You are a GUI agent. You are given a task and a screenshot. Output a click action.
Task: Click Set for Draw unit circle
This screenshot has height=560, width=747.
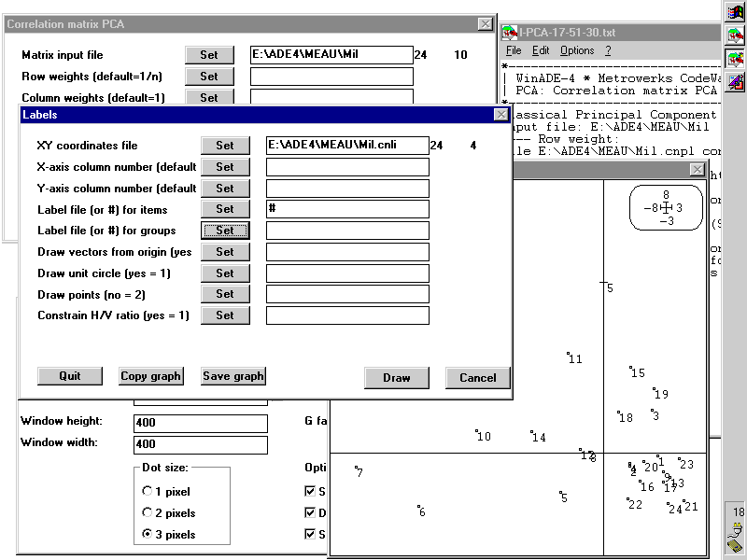[x=225, y=273]
